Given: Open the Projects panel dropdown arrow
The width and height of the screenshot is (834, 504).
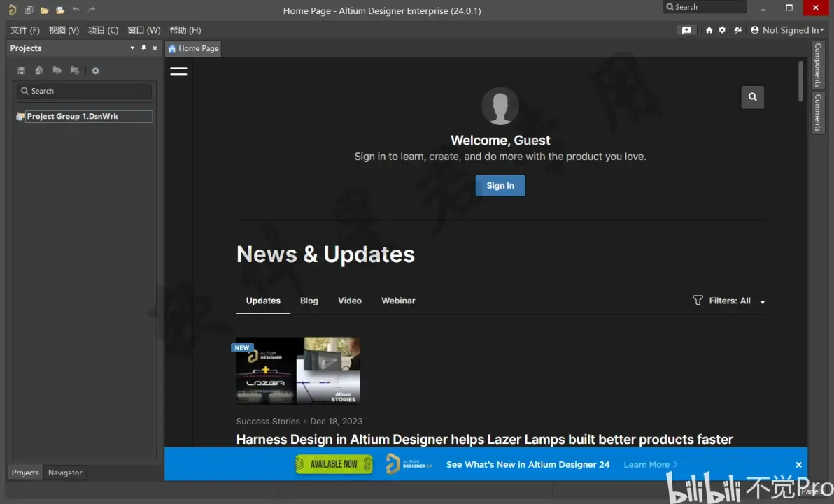Looking at the screenshot, I should coord(132,48).
